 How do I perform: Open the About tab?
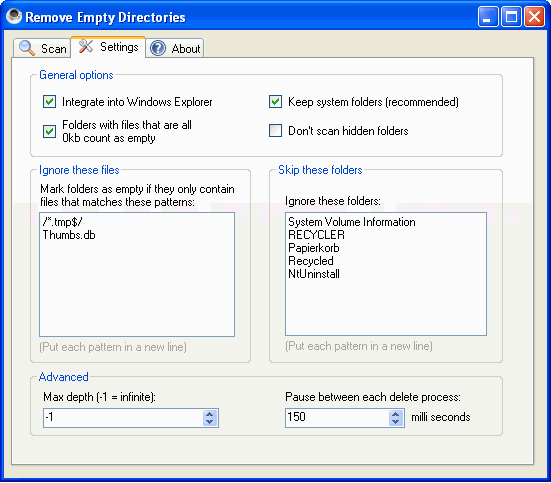pyautogui.click(x=175, y=48)
